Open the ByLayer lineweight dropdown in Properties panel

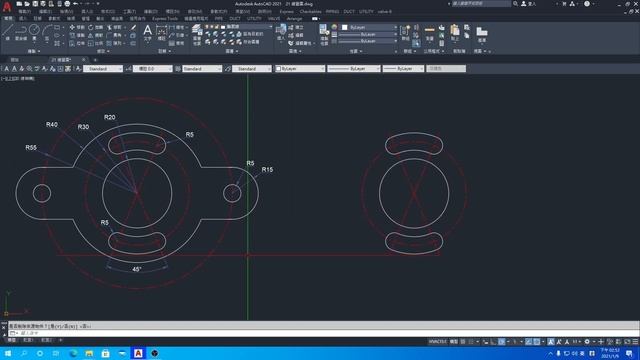tap(367, 34)
